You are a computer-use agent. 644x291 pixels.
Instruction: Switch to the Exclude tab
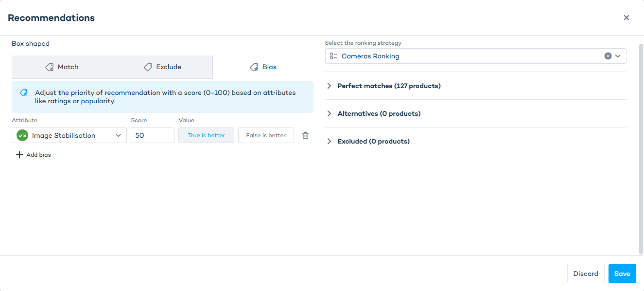pos(162,67)
